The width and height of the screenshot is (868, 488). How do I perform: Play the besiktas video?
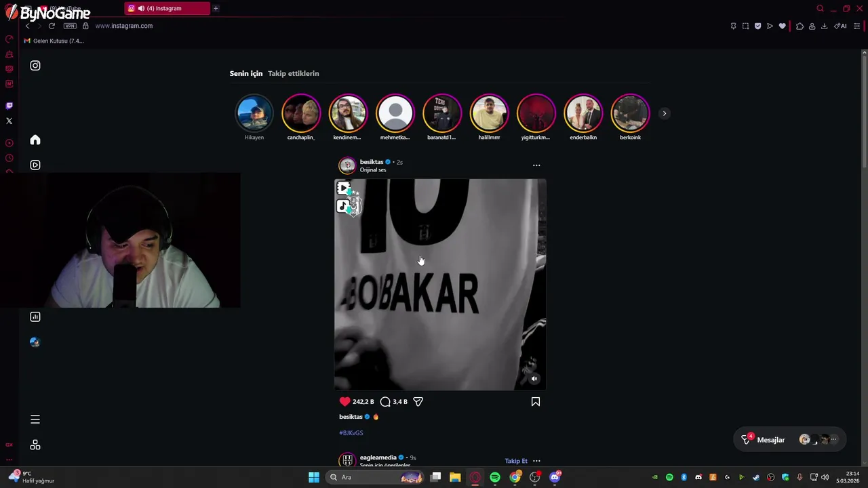pos(440,285)
